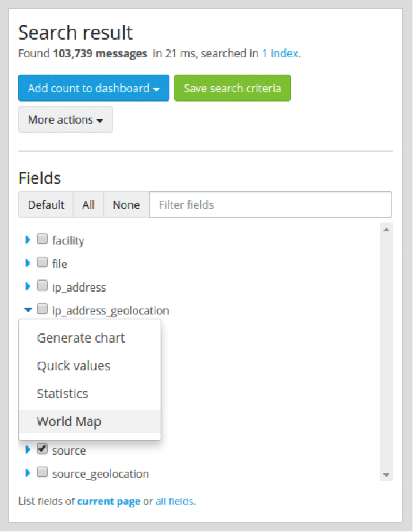Pick Generate chart from the field menu
The height and width of the screenshot is (532, 413).
80,338
